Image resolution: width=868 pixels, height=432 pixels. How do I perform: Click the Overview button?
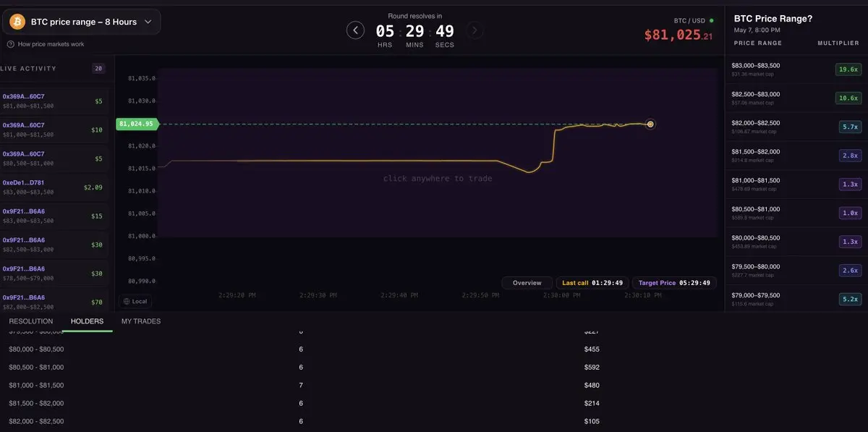527,283
